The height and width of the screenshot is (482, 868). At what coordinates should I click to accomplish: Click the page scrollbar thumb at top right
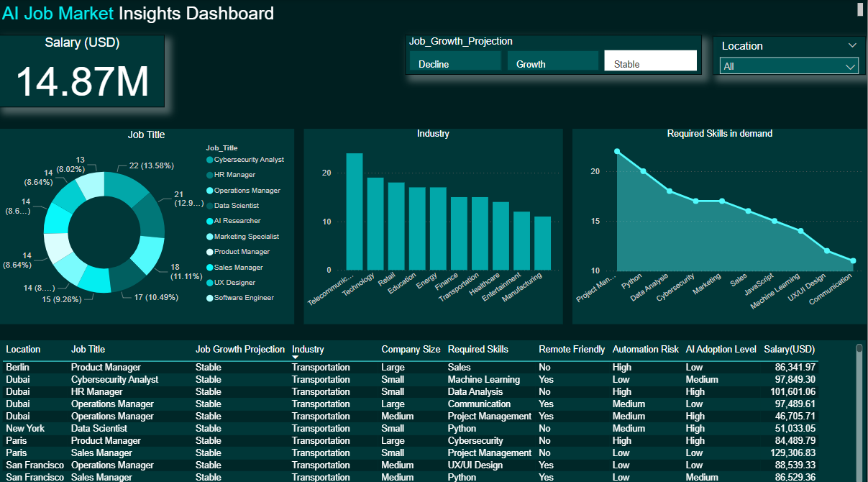pyautogui.click(x=859, y=9)
